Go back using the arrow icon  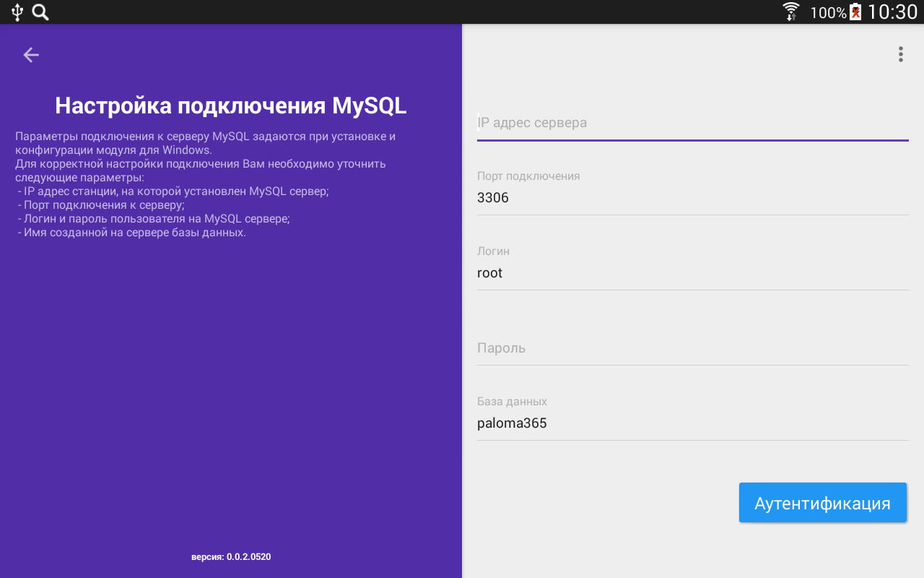[x=31, y=55]
